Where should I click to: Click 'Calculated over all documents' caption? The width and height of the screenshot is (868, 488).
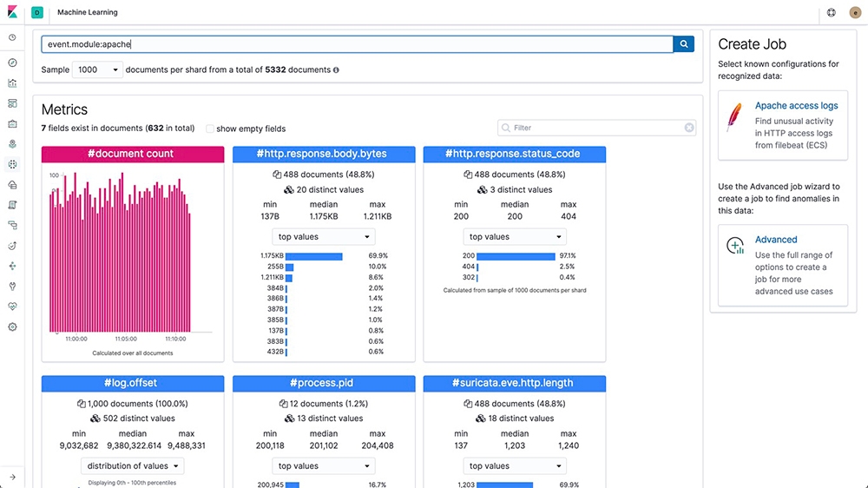tap(132, 353)
